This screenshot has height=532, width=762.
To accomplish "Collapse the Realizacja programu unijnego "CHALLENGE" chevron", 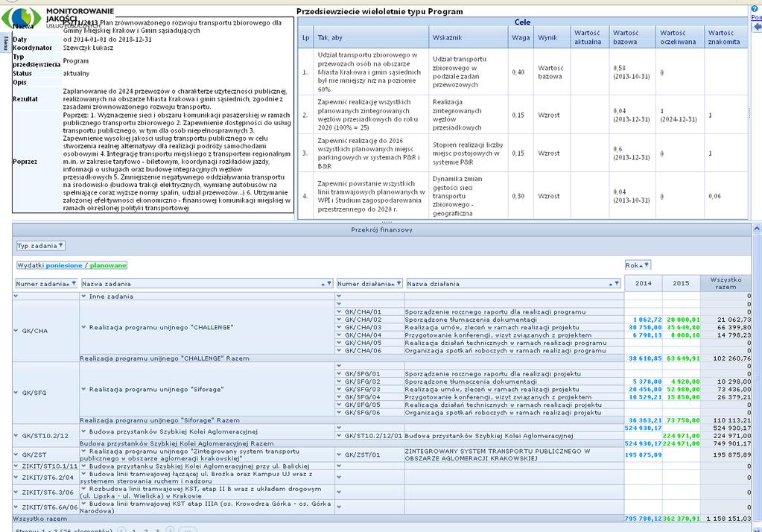I will point(83,327).
